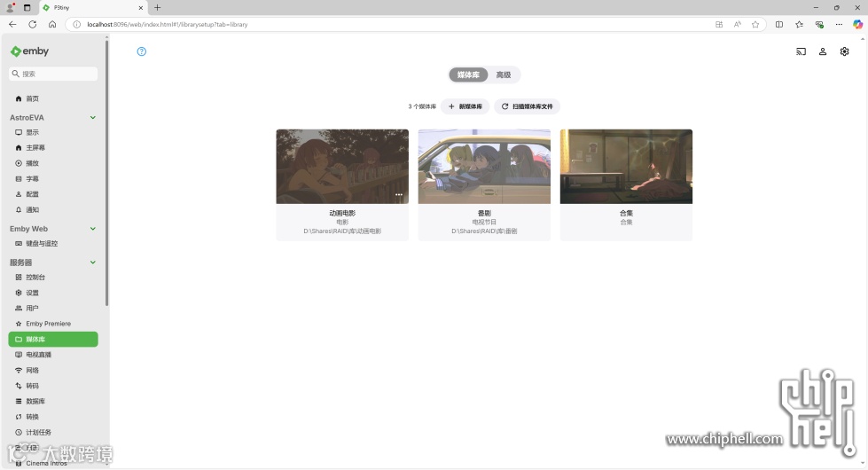Viewport: 868px width, 470px height.
Task: Click the three-dot menu on 动画电影 card
Action: click(399, 195)
